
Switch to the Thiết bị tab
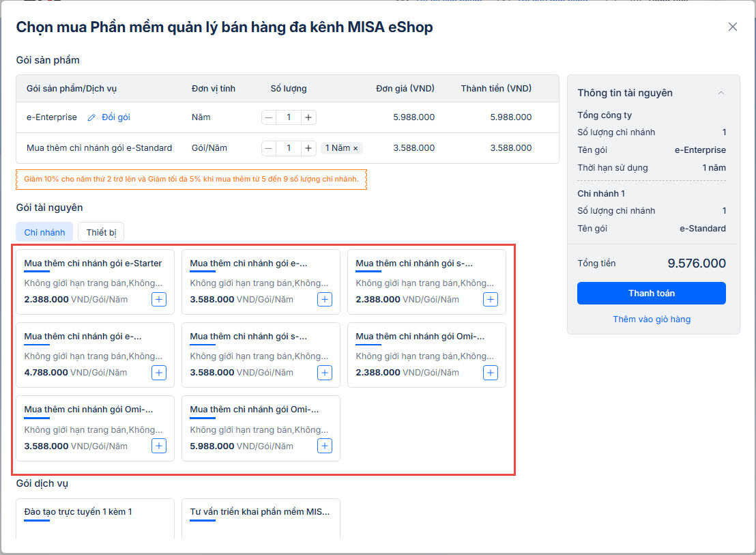click(x=101, y=233)
